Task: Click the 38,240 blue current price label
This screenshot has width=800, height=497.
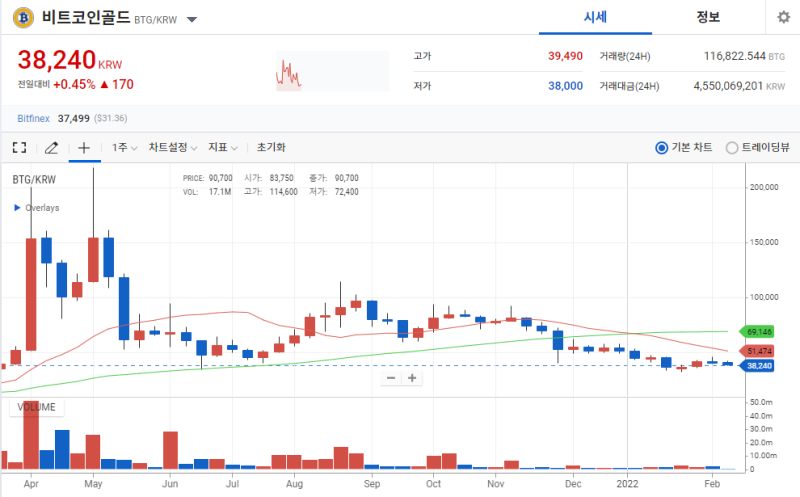Action: 757,366
